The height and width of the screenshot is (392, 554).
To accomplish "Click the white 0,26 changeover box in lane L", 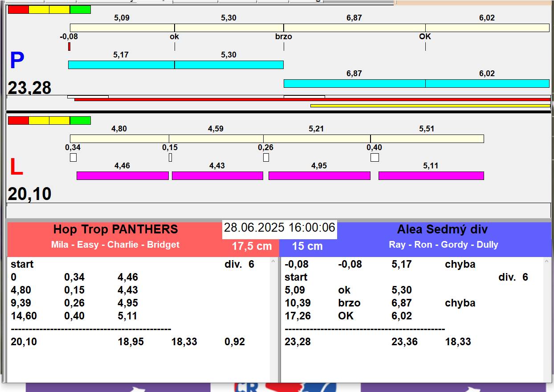I will pos(266,157).
